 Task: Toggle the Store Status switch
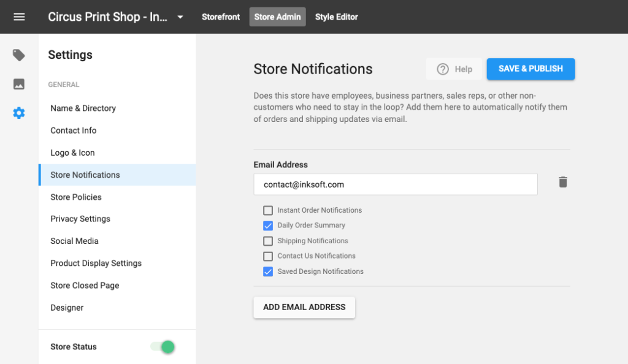pos(163,347)
